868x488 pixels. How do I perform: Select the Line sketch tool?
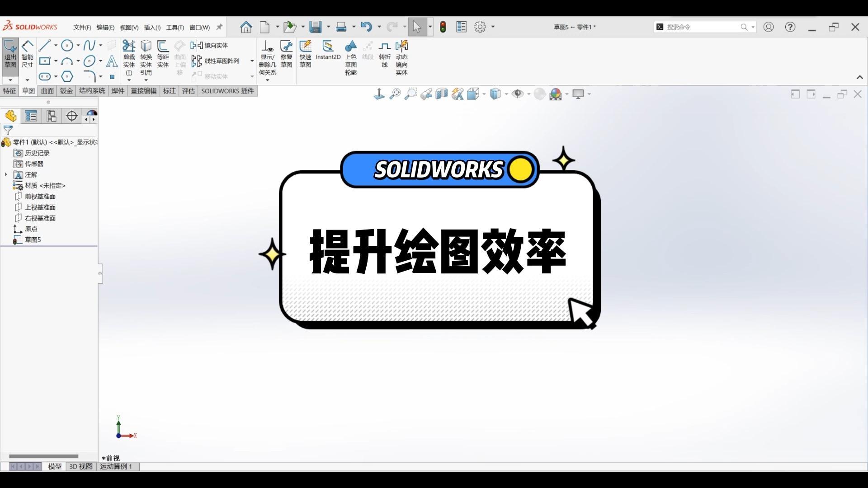point(44,45)
